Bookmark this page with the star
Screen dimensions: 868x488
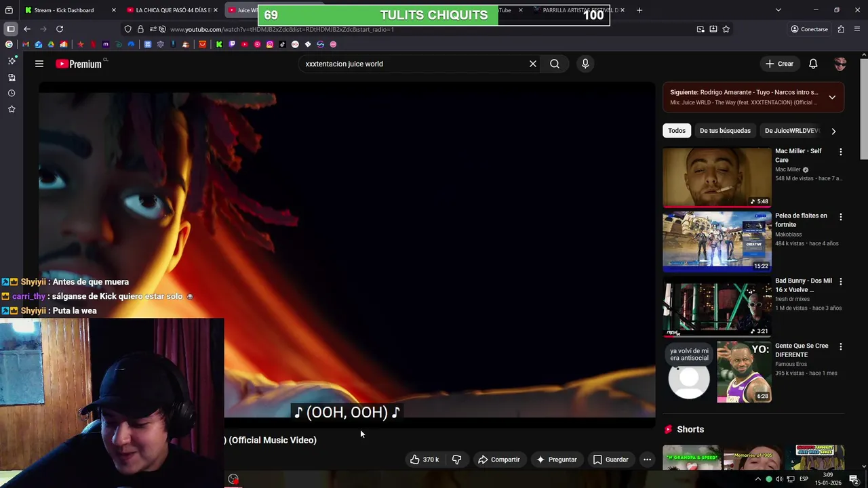coord(726,29)
